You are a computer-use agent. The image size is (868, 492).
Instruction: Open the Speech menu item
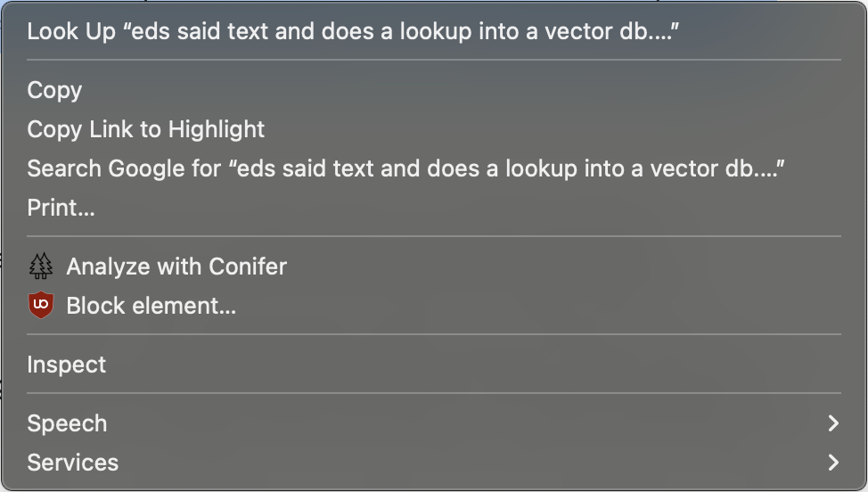coord(434,423)
